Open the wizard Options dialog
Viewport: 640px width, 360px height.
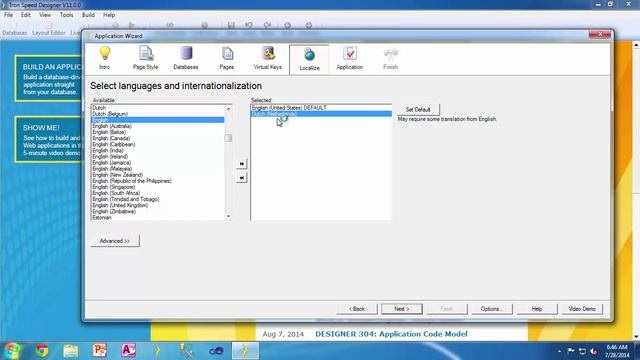pyautogui.click(x=491, y=309)
